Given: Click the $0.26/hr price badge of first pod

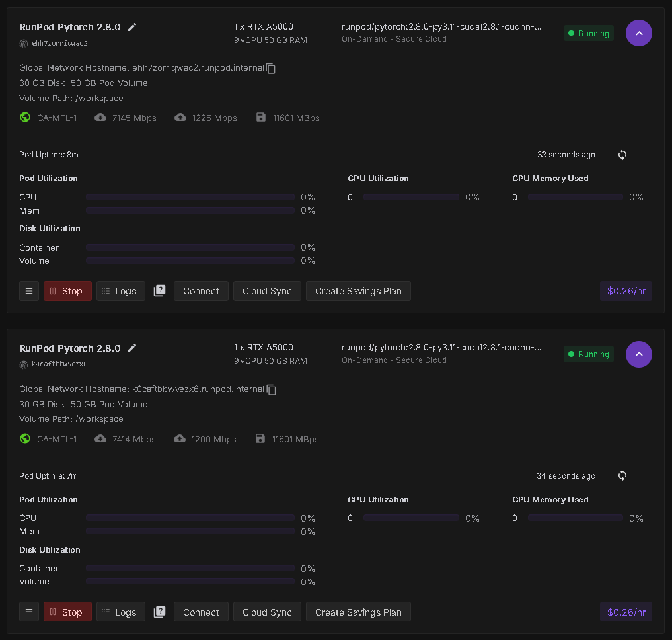Looking at the screenshot, I should point(626,291).
